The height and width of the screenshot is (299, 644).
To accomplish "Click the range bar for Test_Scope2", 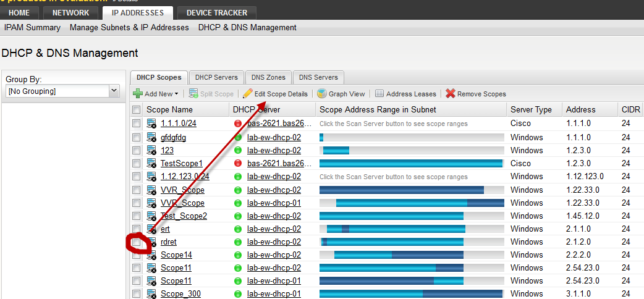I will [x=412, y=216].
